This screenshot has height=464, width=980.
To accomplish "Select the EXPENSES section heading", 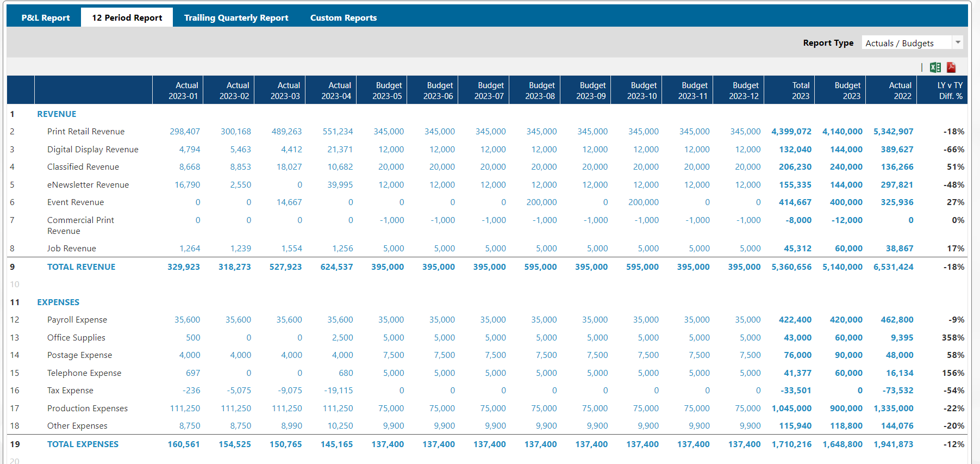I will (x=58, y=302).
